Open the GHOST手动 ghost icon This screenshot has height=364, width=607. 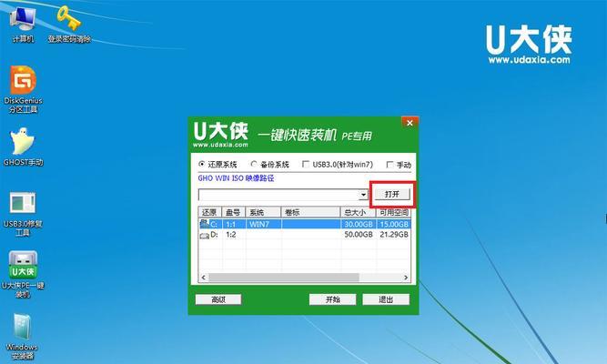[x=23, y=147]
